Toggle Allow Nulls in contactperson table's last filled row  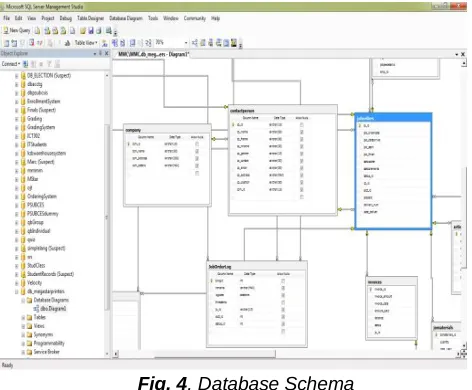(302, 190)
